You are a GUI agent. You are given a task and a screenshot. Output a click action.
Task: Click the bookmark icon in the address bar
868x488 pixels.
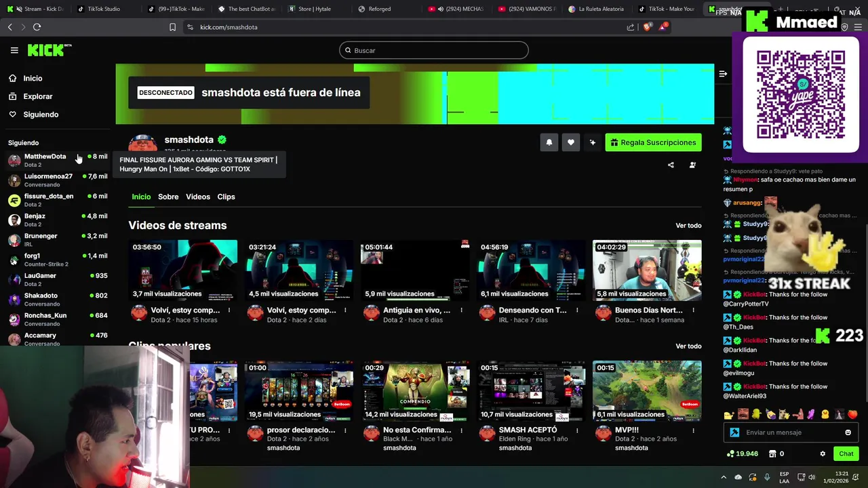point(172,27)
